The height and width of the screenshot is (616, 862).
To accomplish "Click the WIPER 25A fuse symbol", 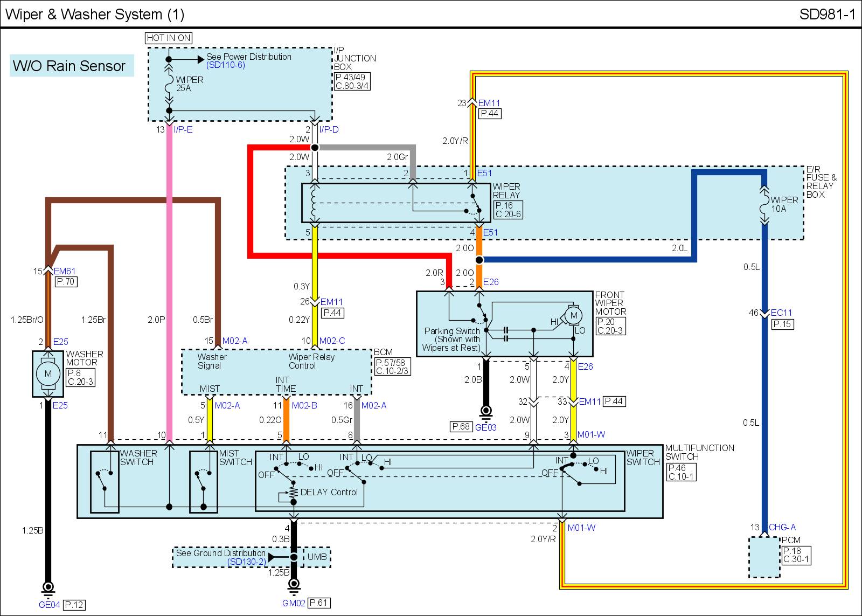I will click(x=169, y=84).
